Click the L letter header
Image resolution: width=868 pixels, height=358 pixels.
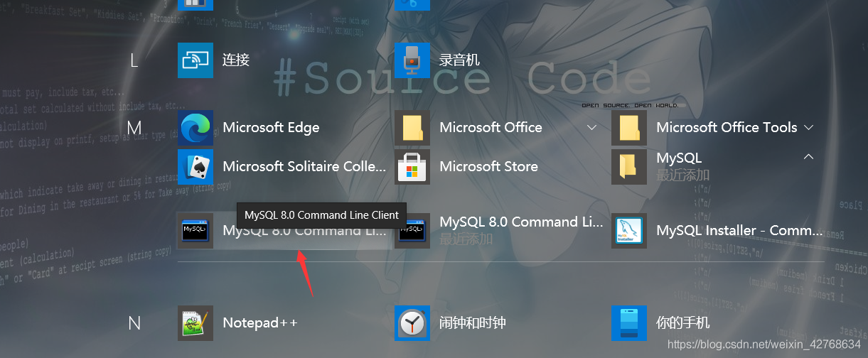(x=134, y=61)
